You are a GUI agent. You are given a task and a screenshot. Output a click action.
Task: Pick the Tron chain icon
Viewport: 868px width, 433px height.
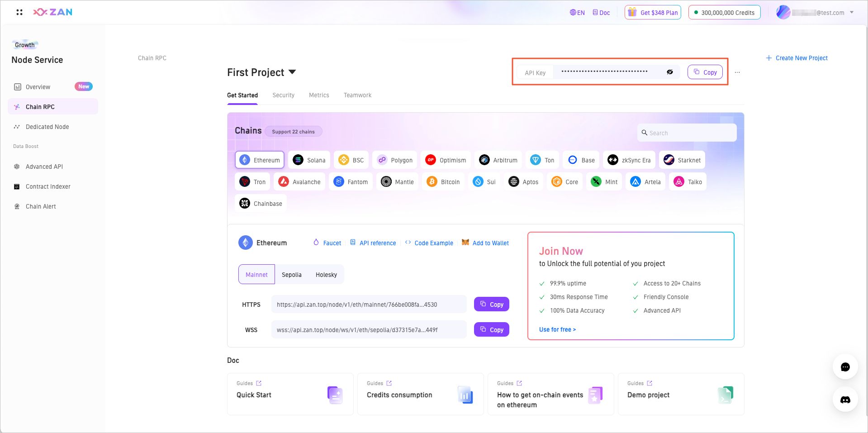pyautogui.click(x=245, y=181)
